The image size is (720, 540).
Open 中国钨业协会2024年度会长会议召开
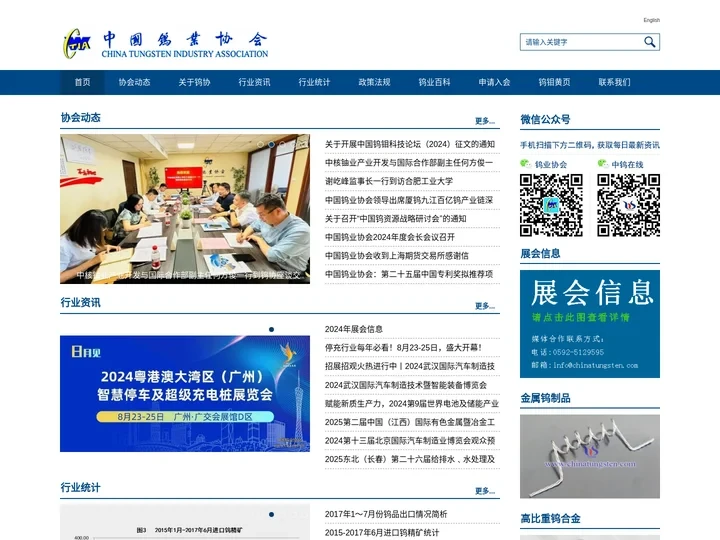pyautogui.click(x=390, y=237)
